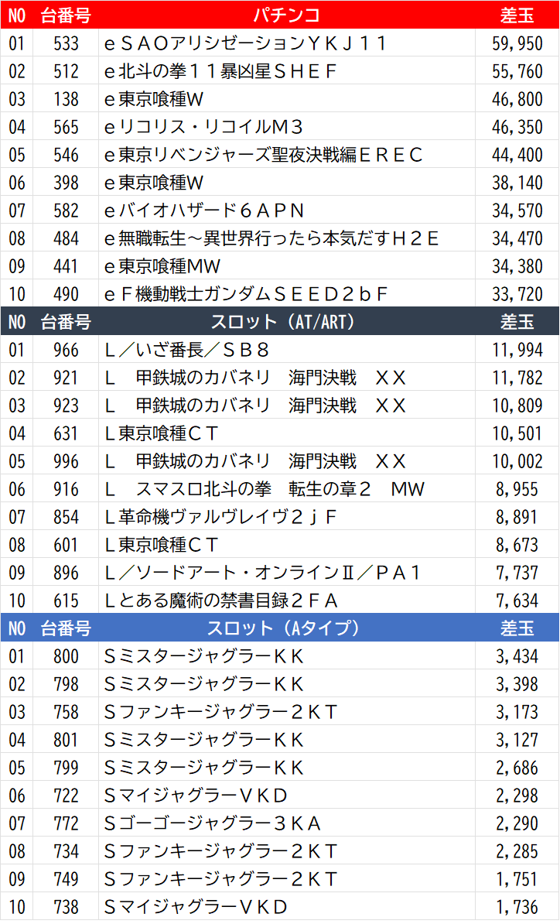The height and width of the screenshot is (924, 560).
Task: Click the 7,634 value
Action: (x=517, y=601)
